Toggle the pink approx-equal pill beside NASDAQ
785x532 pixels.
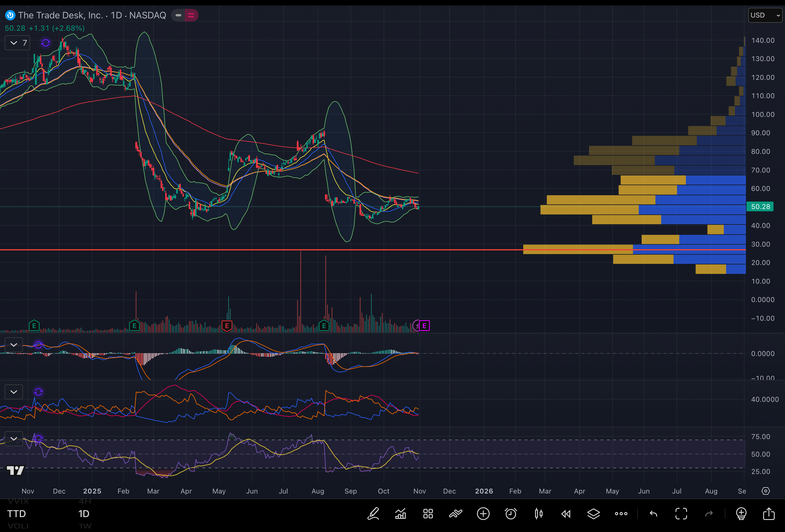pos(191,15)
